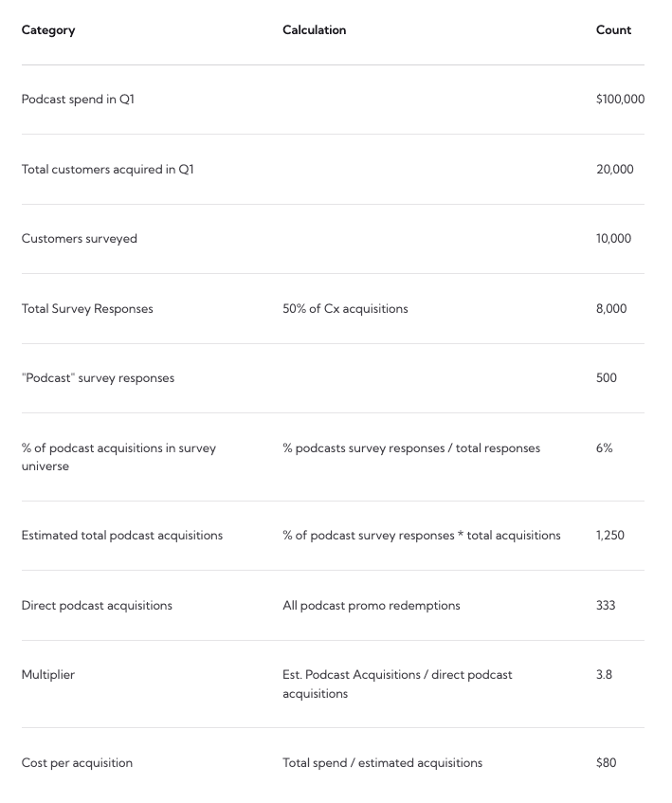Click the 8,000 survey responses value
This screenshot has height=803, width=672.
tap(611, 309)
